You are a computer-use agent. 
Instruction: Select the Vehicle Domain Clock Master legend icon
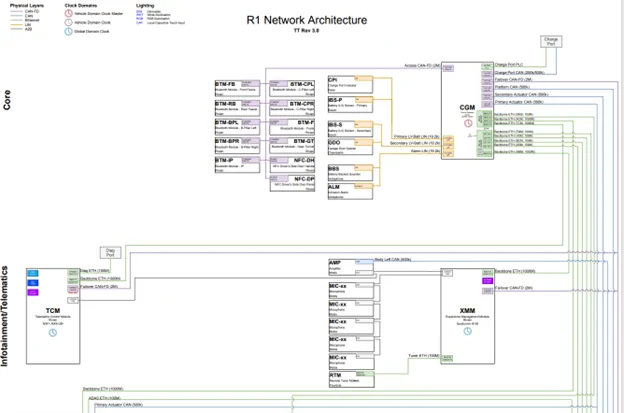tap(68, 13)
